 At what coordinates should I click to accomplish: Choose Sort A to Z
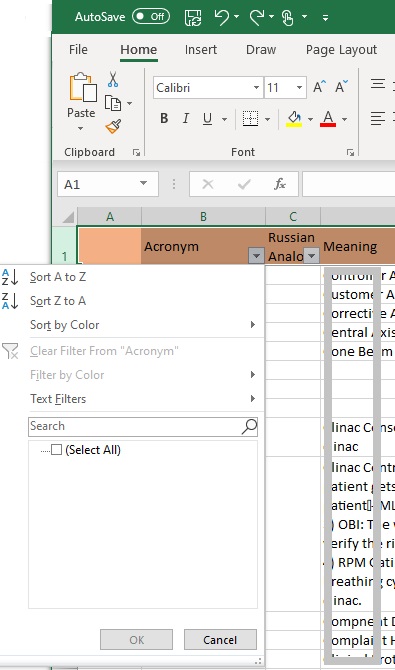tap(58, 277)
